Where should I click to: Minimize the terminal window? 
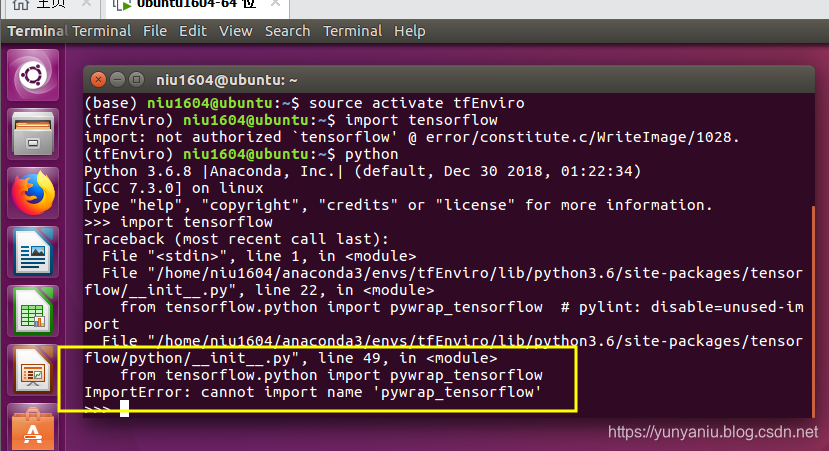click(117, 80)
